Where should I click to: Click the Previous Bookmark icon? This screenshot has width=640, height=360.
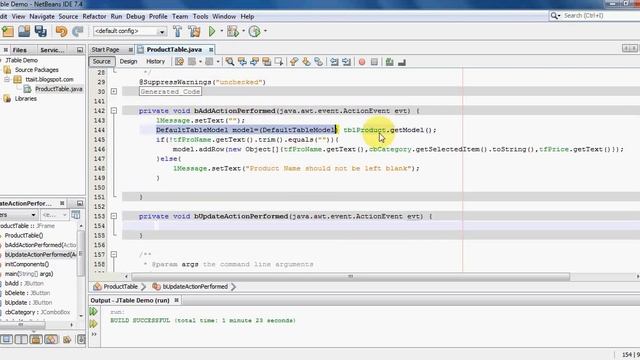pos(294,62)
